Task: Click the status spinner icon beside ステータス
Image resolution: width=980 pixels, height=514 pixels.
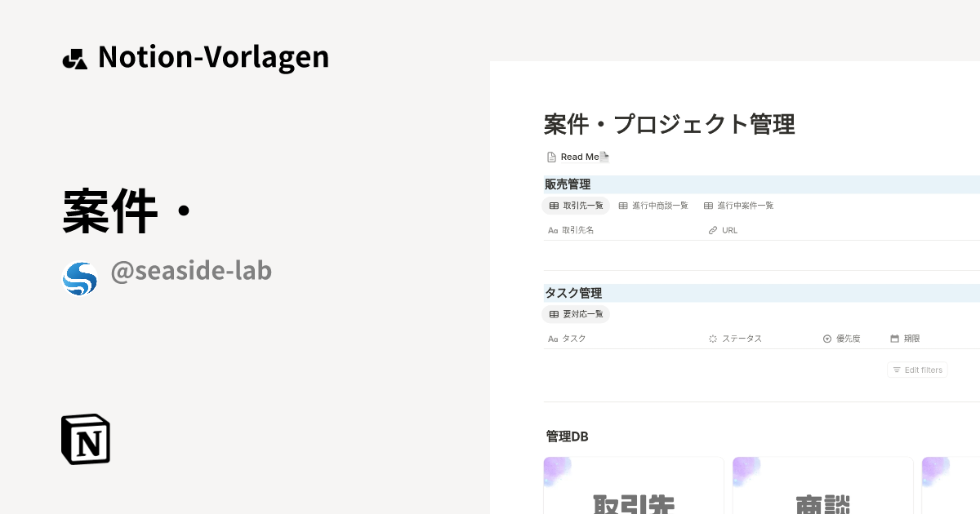Action: tap(712, 338)
